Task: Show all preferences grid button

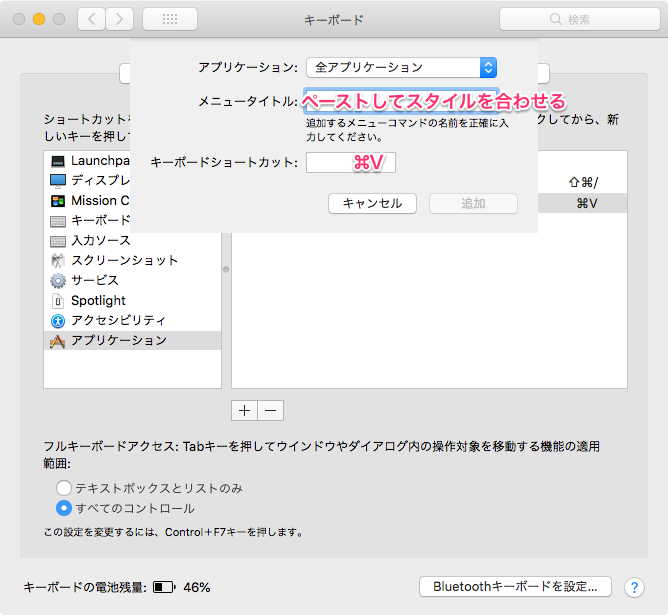Action: pyautogui.click(x=170, y=19)
